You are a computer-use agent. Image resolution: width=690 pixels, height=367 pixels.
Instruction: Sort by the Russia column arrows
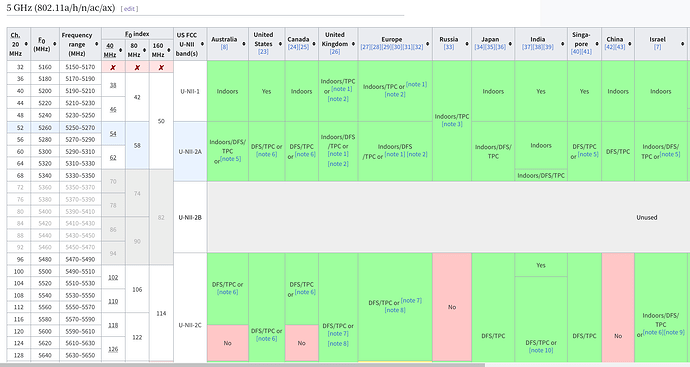pyautogui.click(x=467, y=44)
